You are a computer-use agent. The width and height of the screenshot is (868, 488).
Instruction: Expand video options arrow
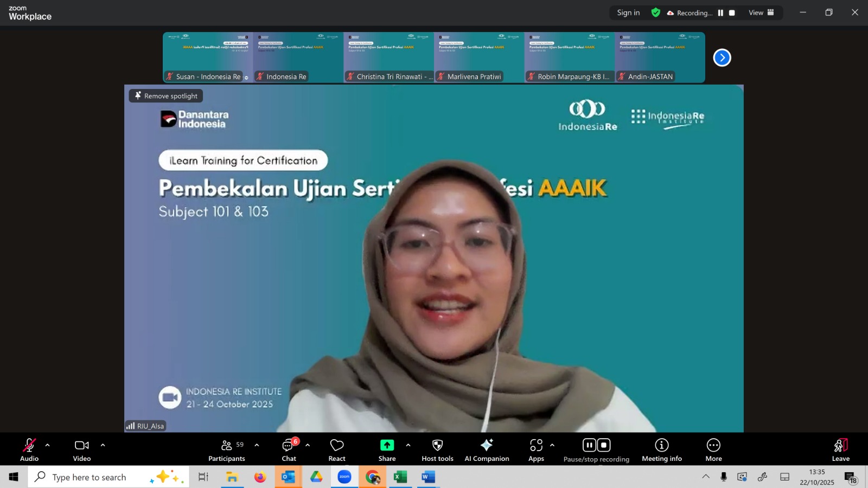103,445
